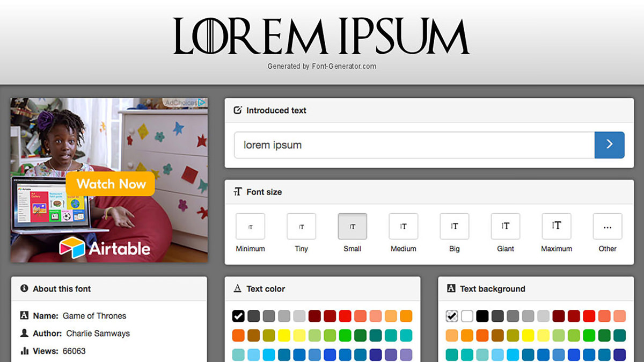Click the Text background heading
The width and height of the screenshot is (644, 362).
(493, 288)
